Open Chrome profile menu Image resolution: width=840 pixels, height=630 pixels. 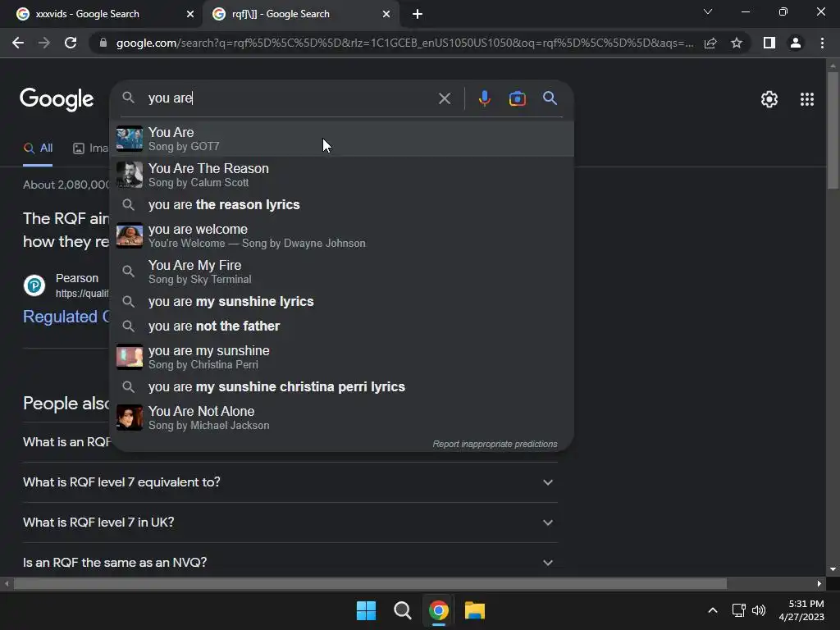796,43
